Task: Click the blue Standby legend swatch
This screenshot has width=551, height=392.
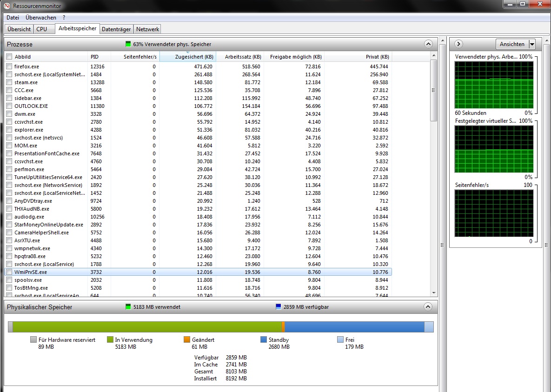Action: pyautogui.click(x=264, y=339)
